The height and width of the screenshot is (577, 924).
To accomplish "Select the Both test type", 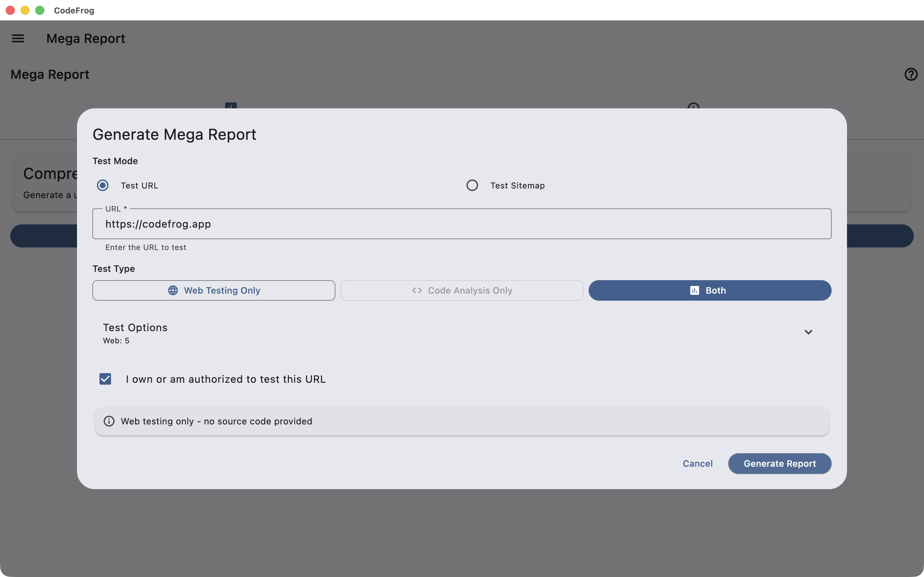I will tap(709, 290).
